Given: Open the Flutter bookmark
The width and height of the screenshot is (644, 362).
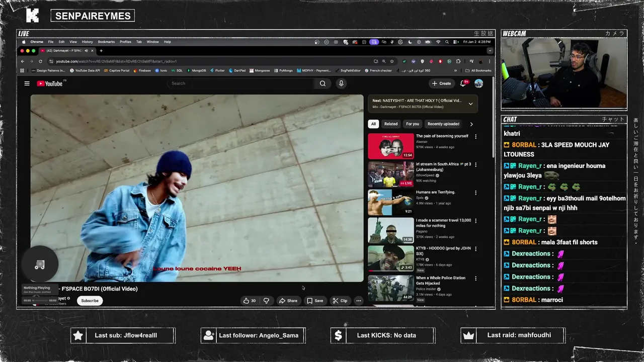Looking at the screenshot, I should tap(217, 70).
